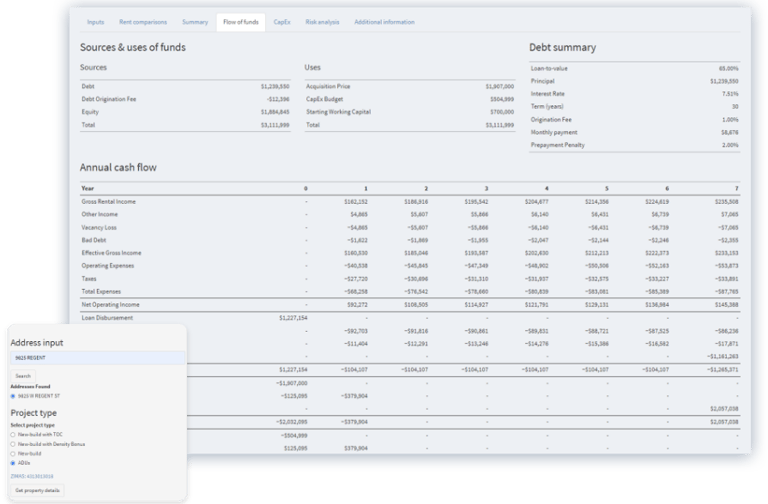Go to the Summary tab
The image size is (768, 504).
[x=195, y=22]
